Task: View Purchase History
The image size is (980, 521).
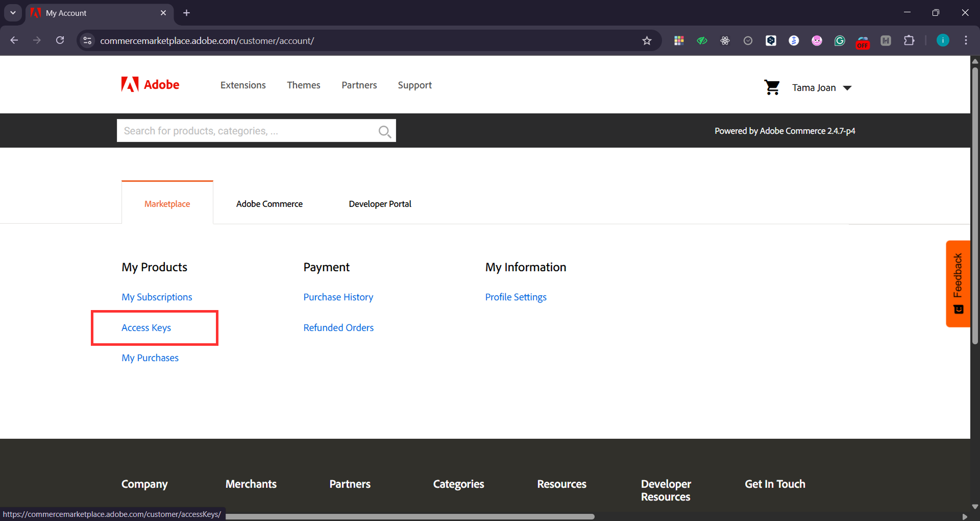Action: [x=338, y=297]
